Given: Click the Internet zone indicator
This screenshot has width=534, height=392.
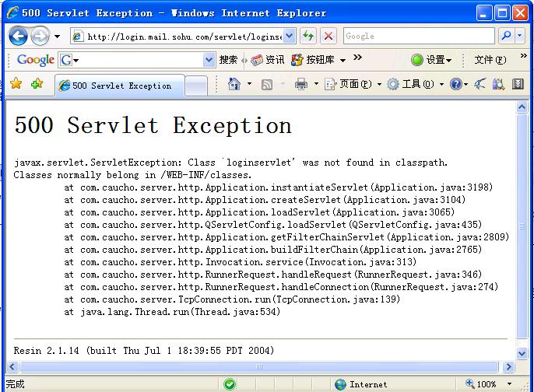Looking at the screenshot, I should pos(361,384).
